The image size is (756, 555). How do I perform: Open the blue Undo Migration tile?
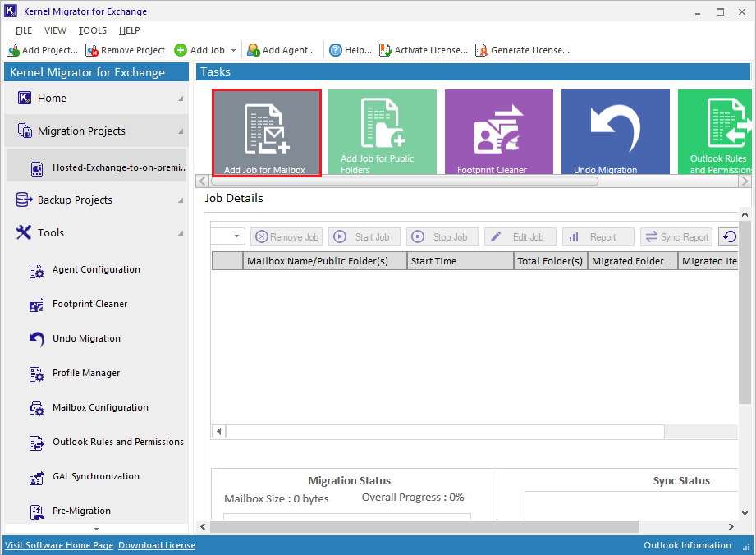(615, 132)
